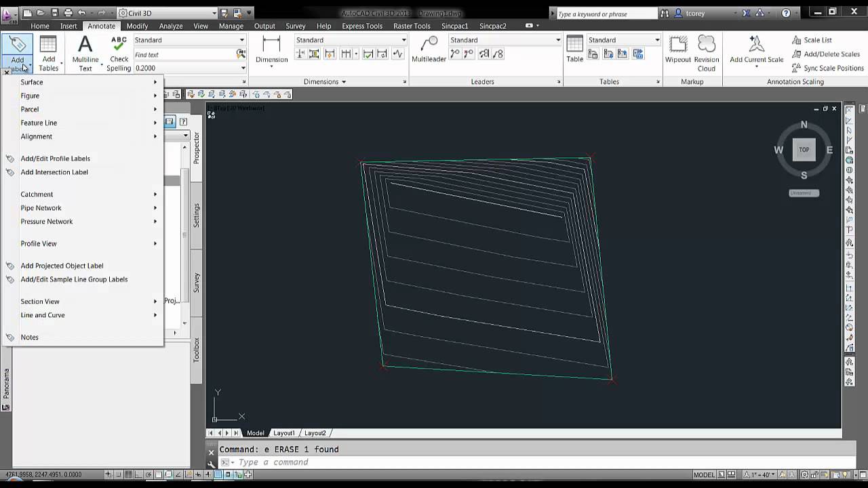Open the Settings vertical tab
The height and width of the screenshot is (488, 868).
coord(197,215)
